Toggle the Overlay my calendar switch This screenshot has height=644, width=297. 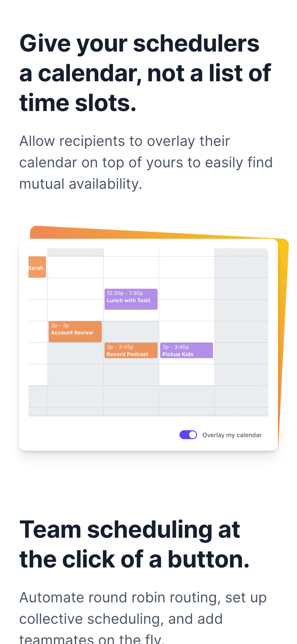pos(188,435)
